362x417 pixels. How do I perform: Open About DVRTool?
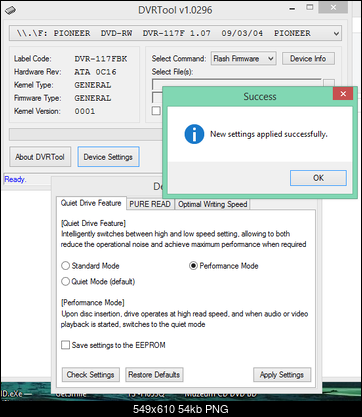coord(40,157)
